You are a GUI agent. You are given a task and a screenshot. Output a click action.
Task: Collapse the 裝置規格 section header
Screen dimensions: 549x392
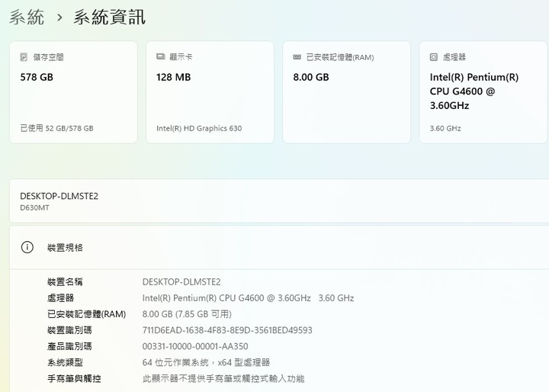pos(279,247)
